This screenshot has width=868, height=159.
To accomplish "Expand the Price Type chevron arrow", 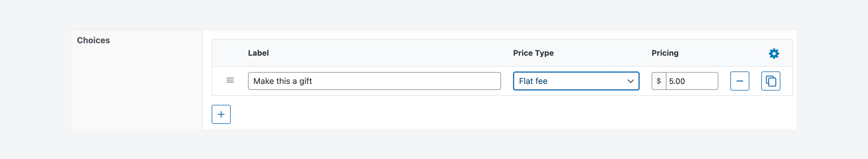I will tap(630, 81).
